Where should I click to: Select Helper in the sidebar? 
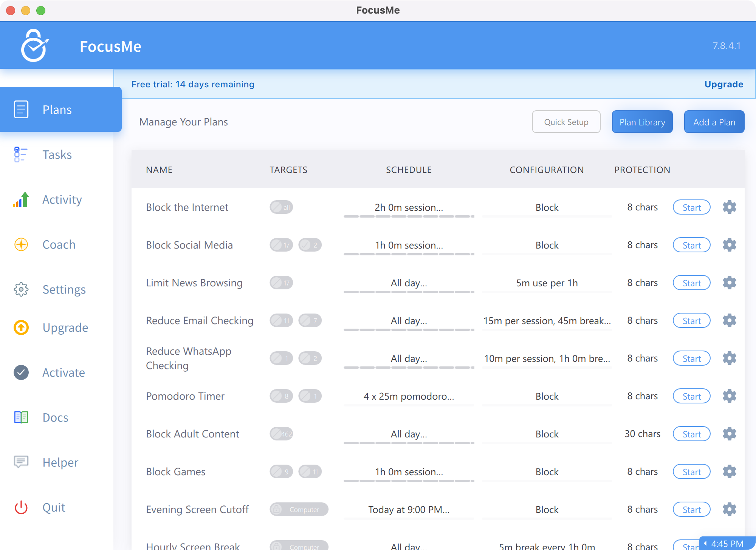[57, 462]
